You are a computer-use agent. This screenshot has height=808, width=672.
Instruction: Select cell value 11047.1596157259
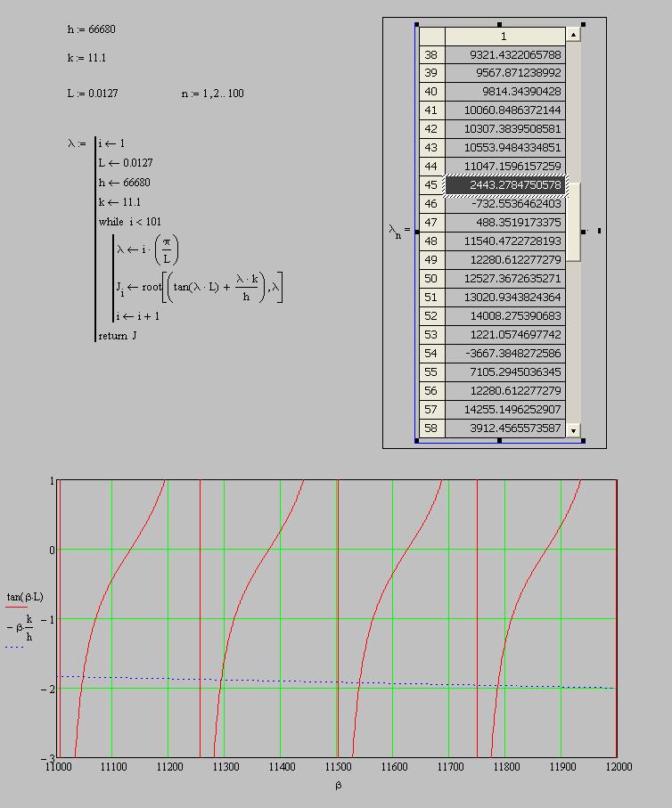(x=505, y=166)
